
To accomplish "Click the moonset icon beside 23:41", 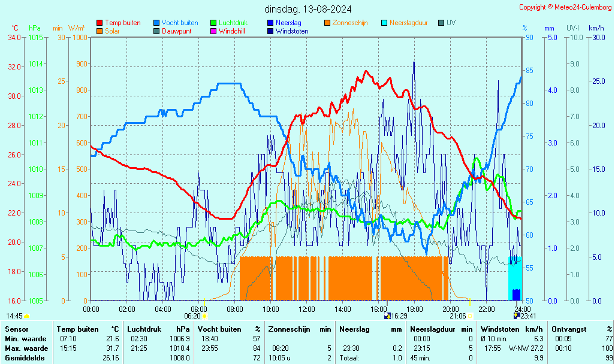I will point(516,316).
